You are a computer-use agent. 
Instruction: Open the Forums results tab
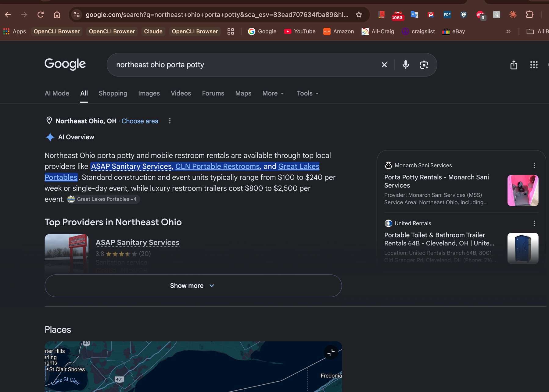213,93
